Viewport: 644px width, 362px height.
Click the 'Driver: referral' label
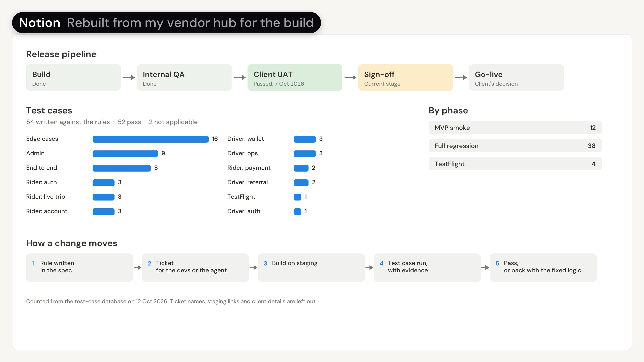pyautogui.click(x=248, y=182)
